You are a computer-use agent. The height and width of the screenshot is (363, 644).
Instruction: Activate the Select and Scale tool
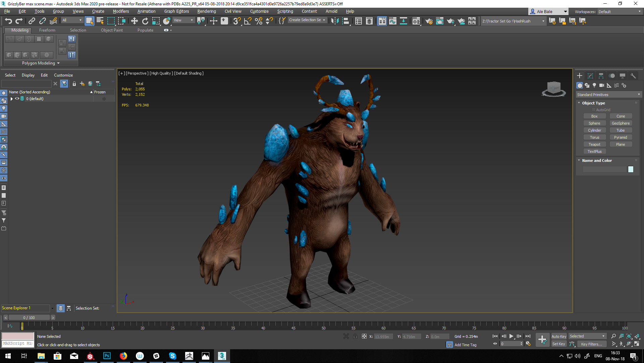[156, 21]
